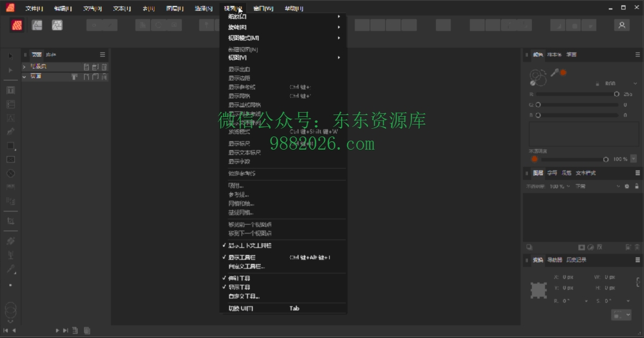Open the account profile icon
Image resolution: width=644 pixels, height=338 pixels.
coord(622,25)
